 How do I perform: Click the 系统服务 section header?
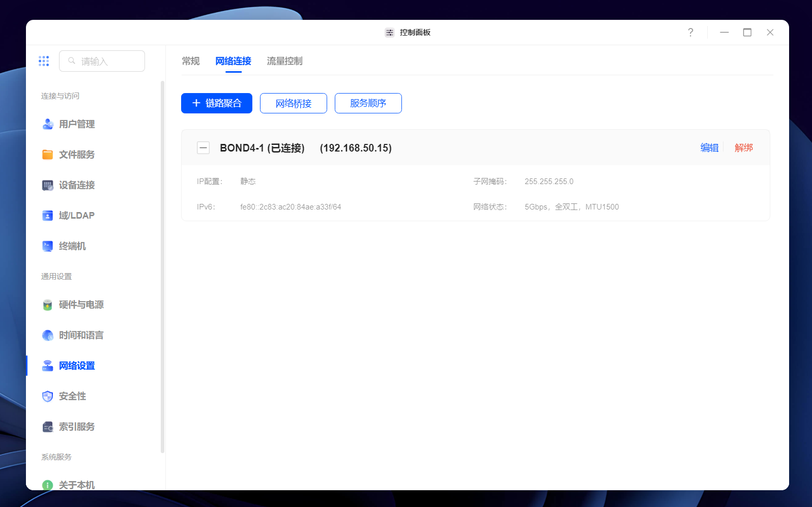pyautogui.click(x=56, y=457)
